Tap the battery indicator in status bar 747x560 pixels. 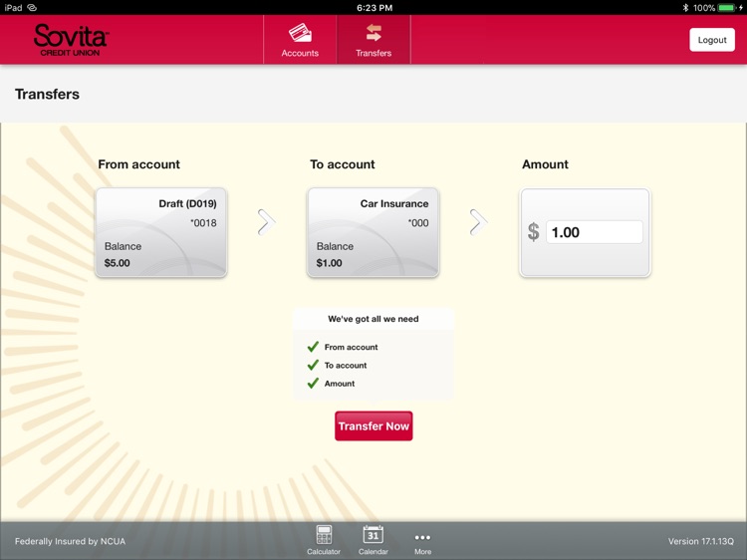tap(727, 7)
